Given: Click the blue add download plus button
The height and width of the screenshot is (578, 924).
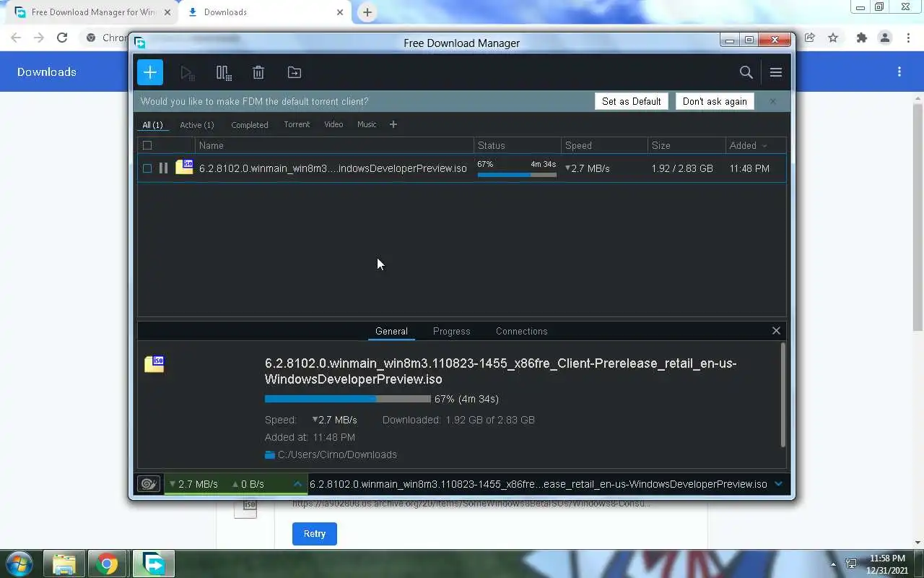Looking at the screenshot, I should pos(150,72).
